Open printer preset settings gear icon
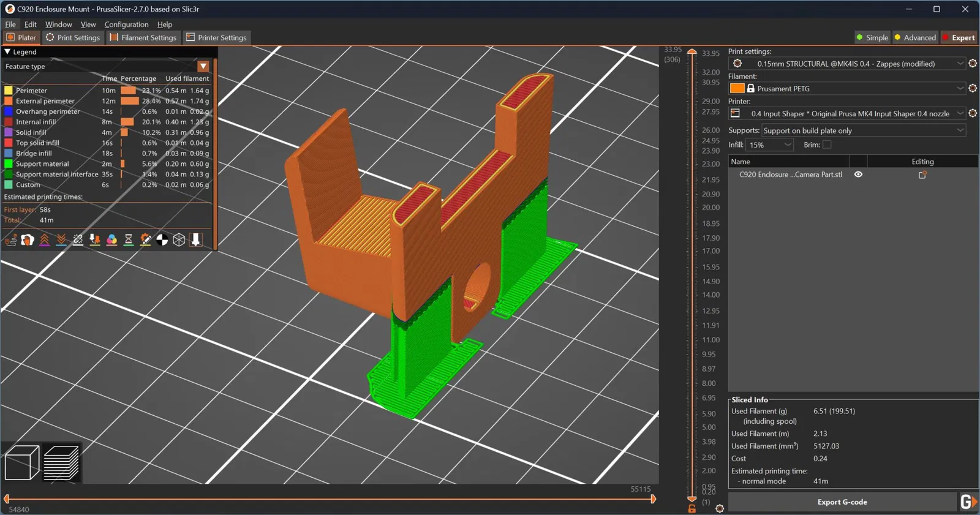Image resolution: width=980 pixels, height=515 pixels. (973, 113)
